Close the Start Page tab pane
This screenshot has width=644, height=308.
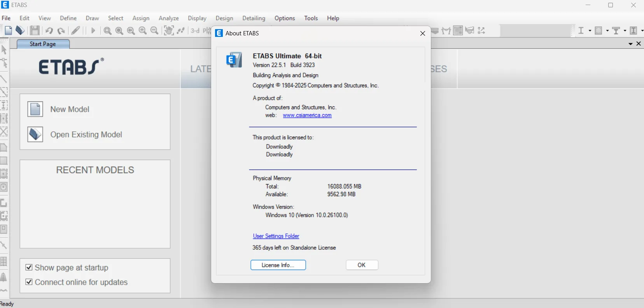pyautogui.click(x=639, y=44)
